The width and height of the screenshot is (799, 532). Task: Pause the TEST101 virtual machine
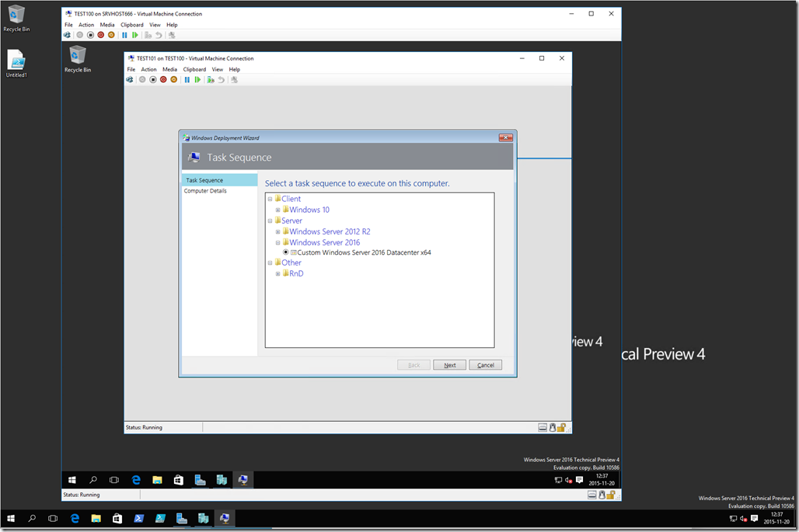click(x=187, y=79)
